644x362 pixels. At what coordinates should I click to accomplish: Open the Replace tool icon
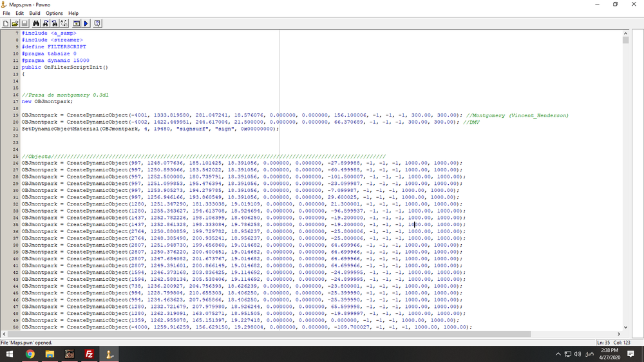tap(64, 23)
